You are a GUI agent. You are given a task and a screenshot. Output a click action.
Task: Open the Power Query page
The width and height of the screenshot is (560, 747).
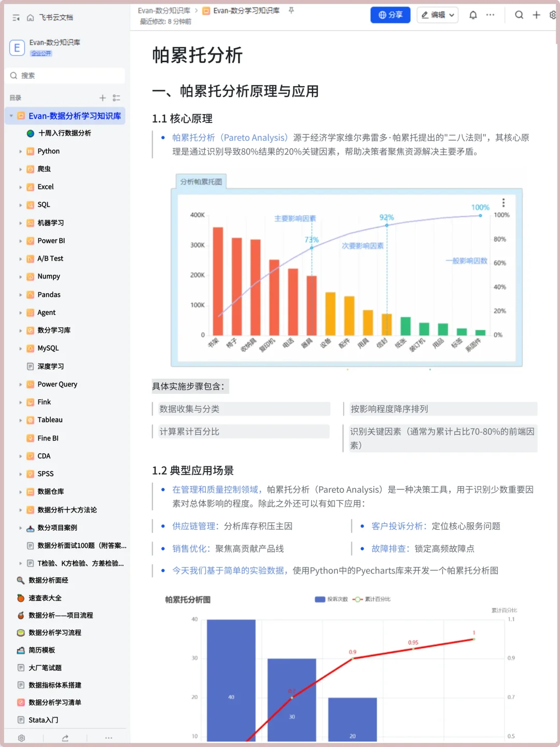point(57,384)
